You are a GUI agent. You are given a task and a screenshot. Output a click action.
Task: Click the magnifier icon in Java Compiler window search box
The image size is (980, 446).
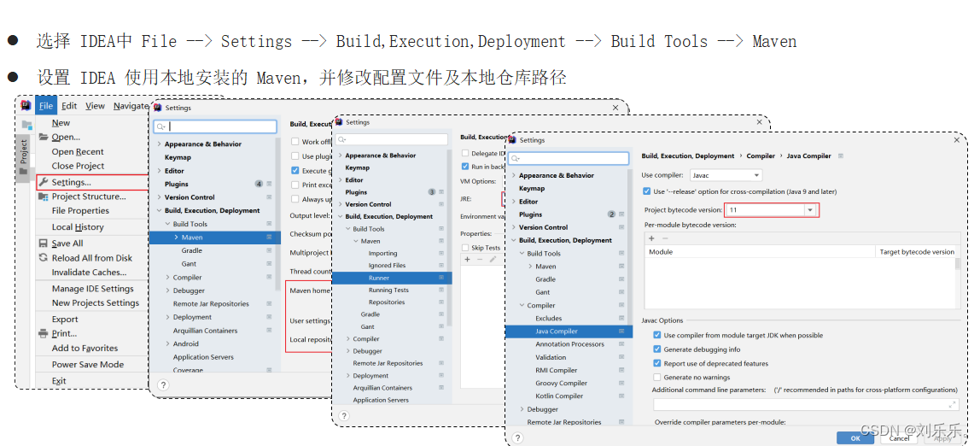pyautogui.click(x=514, y=158)
